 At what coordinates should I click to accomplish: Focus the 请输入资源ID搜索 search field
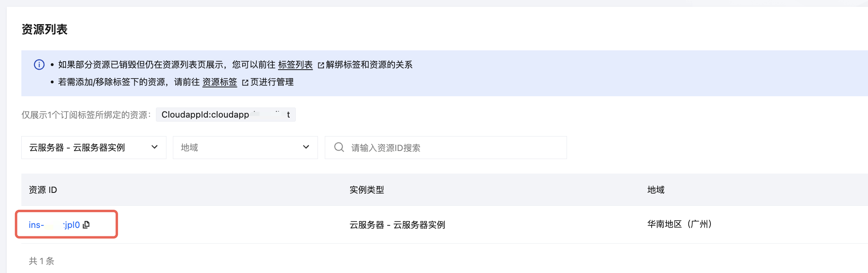451,148
